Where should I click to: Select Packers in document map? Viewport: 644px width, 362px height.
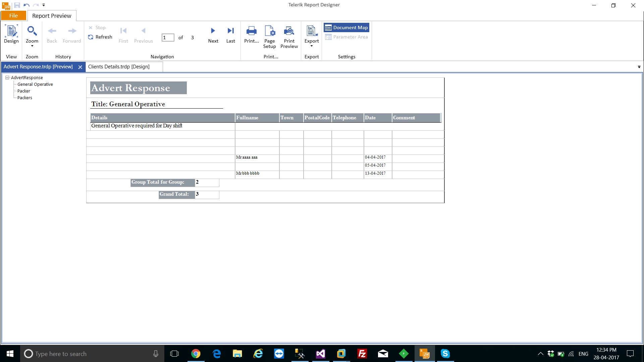(25, 98)
